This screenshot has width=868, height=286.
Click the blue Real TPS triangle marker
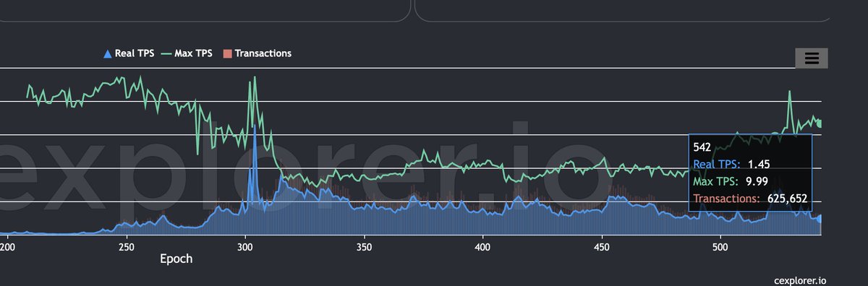point(109,53)
